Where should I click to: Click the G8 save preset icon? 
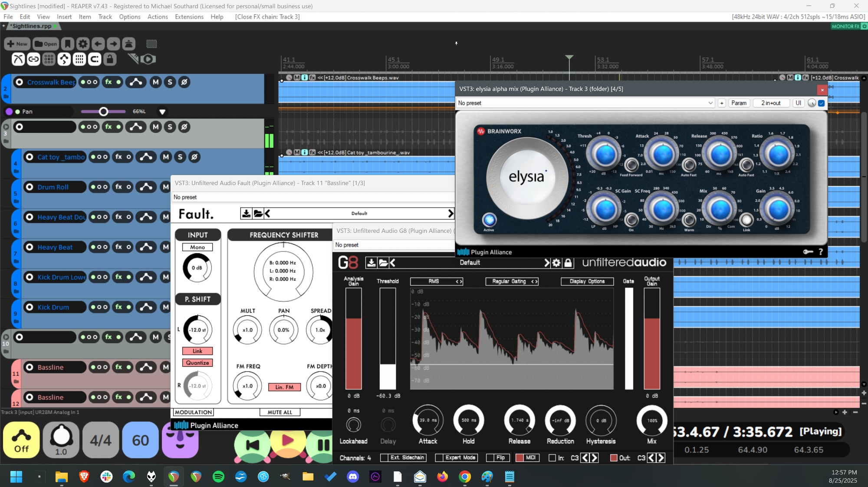point(371,263)
